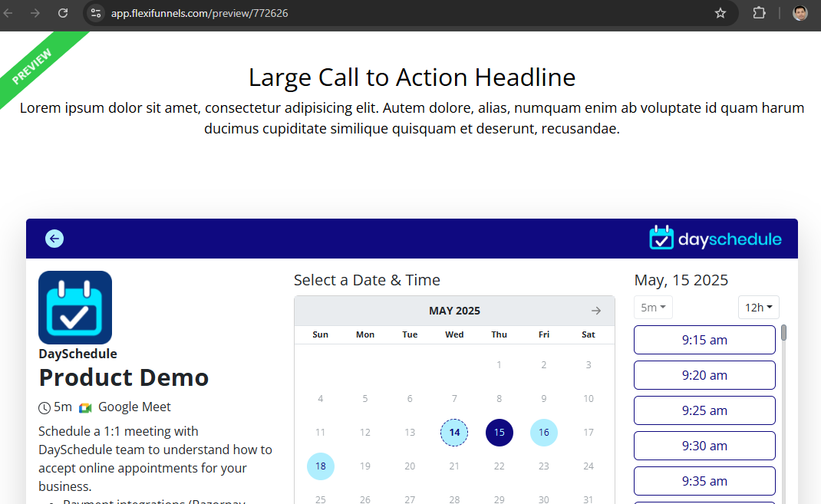821x504 pixels.
Task: Click the disabled date 19
Action: click(365, 466)
